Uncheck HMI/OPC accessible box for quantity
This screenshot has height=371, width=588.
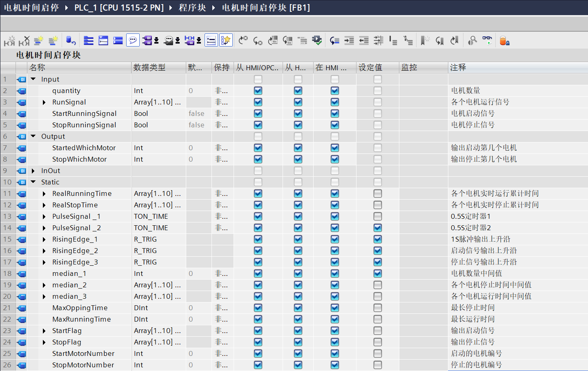click(258, 91)
